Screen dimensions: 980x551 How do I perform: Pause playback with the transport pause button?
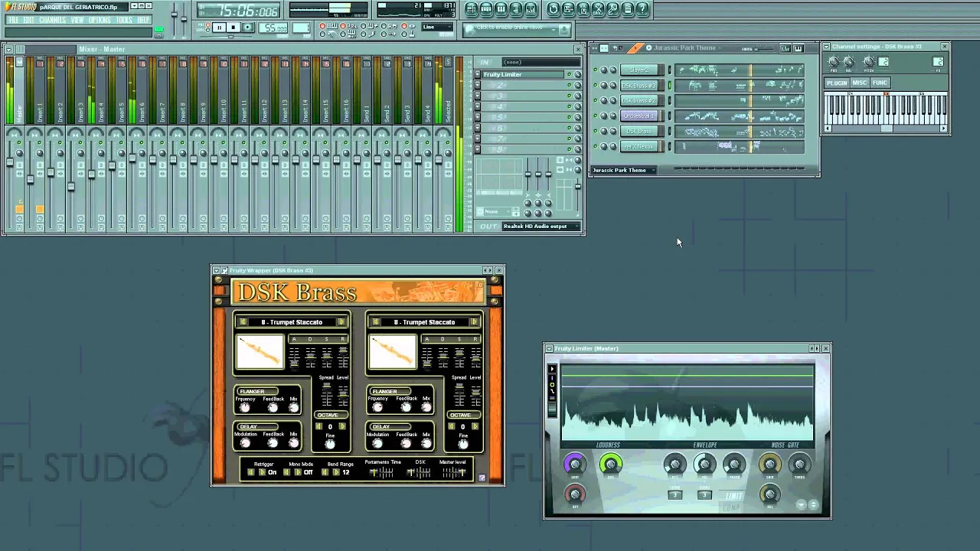[219, 28]
